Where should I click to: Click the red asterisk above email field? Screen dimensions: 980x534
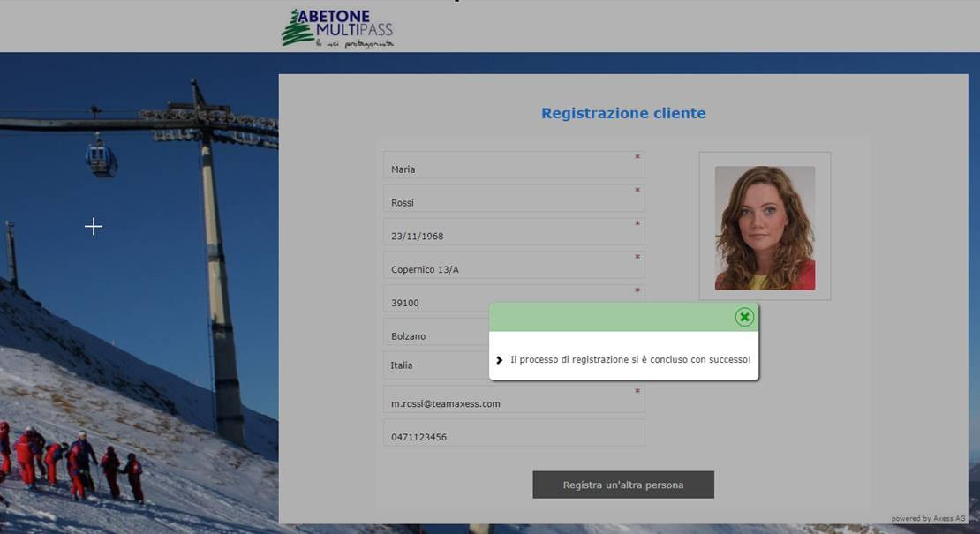pos(637,392)
